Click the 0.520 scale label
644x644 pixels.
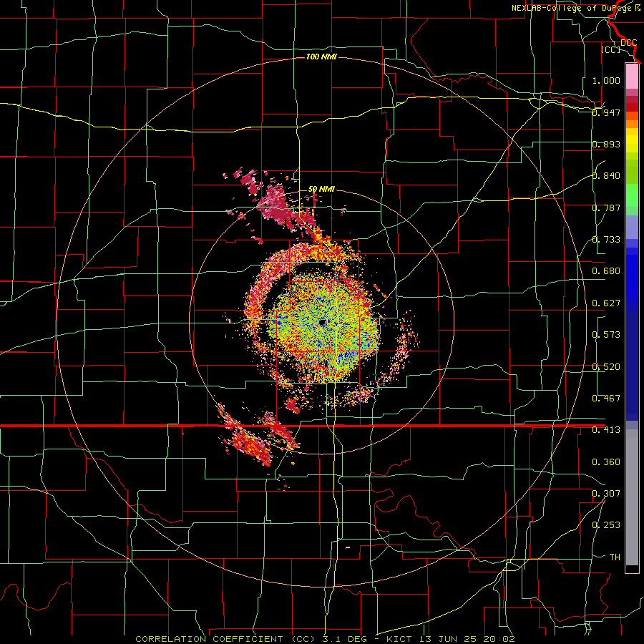(606, 367)
